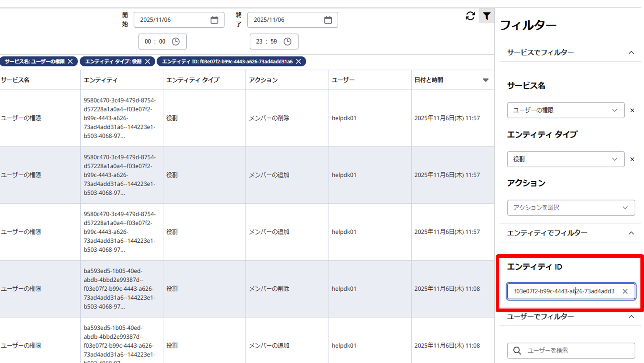Open the アクションを選択 dropdown

(570, 208)
